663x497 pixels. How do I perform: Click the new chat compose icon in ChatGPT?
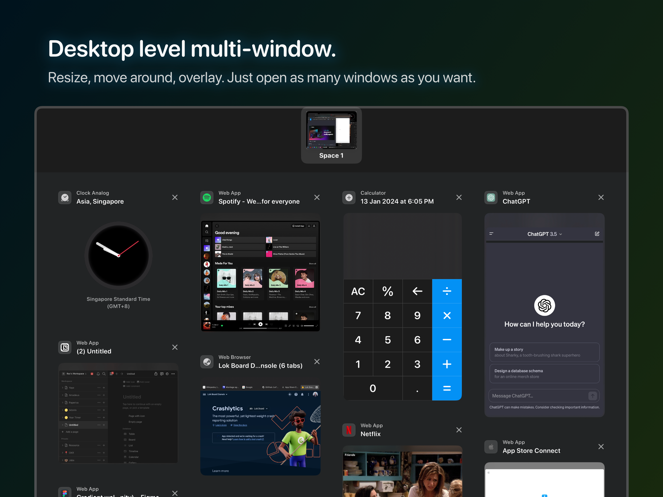(597, 233)
